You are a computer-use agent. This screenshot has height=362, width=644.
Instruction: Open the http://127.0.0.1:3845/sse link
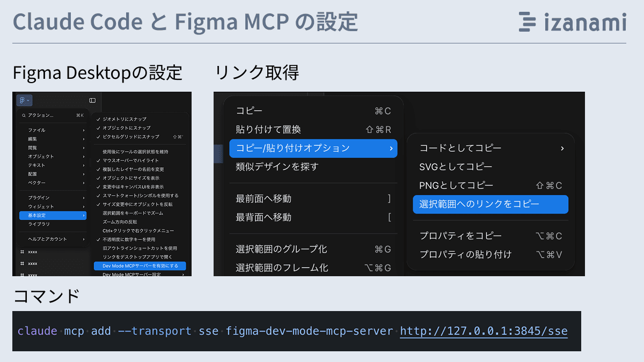484,330
